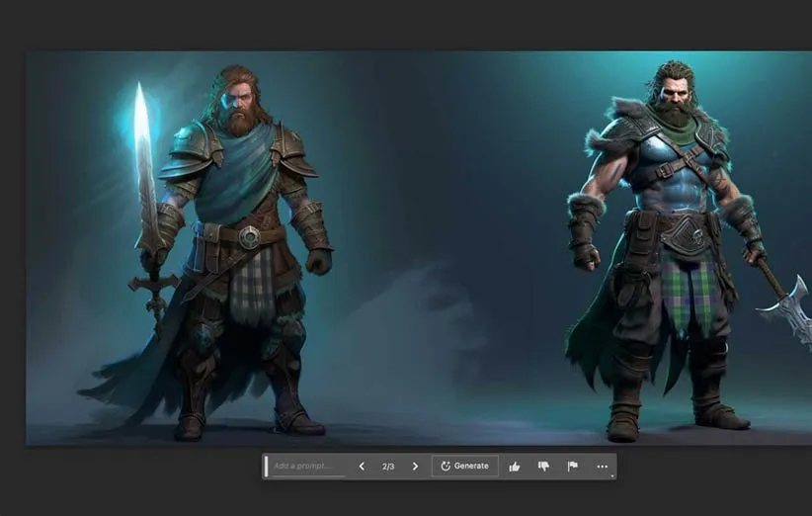This screenshot has width=812, height=516.
Task: Click the thumbs down icon
Action: tap(543, 467)
